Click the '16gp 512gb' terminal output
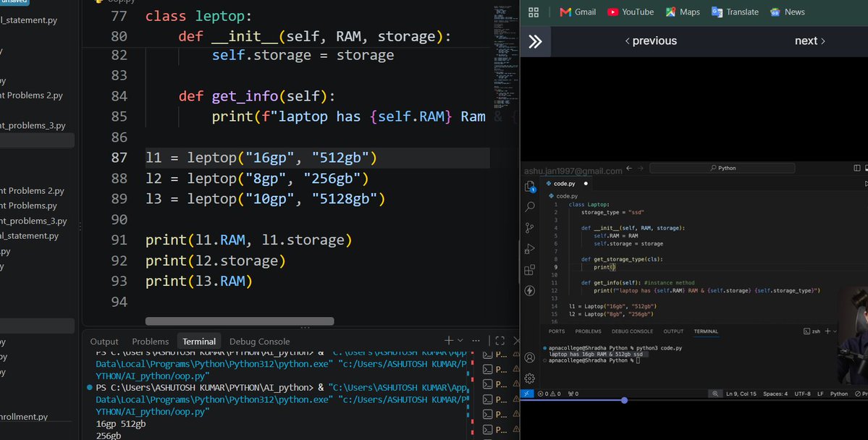Viewport: 868px width, 440px height. [x=121, y=424]
